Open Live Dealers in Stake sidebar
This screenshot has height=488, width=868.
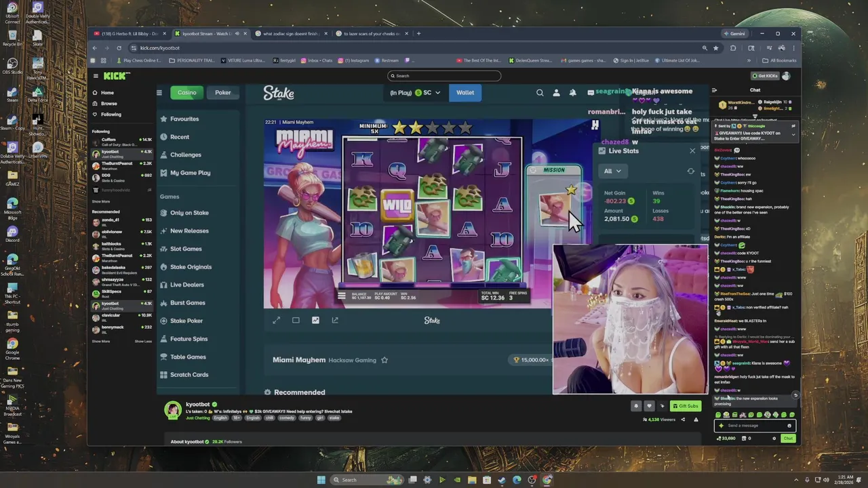point(187,285)
